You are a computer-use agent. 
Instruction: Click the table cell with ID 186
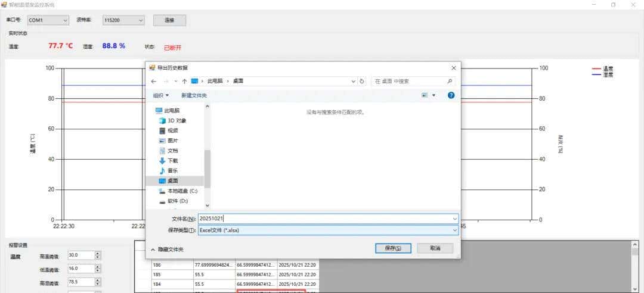[172, 265]
